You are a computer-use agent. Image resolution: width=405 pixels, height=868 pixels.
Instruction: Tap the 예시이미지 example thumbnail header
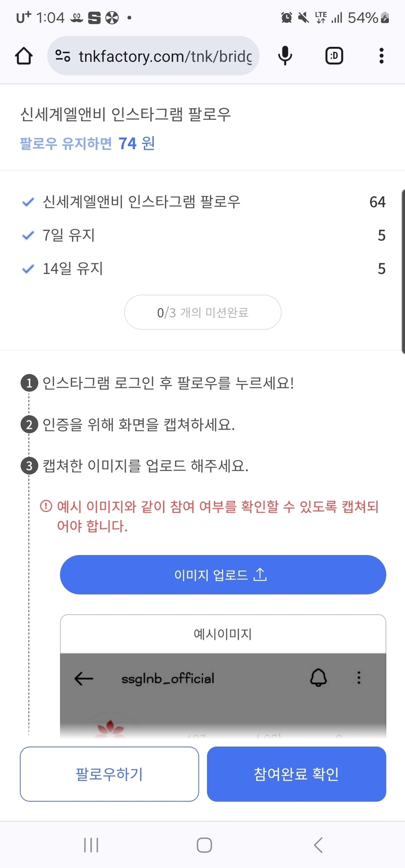pyautogui.click(x=223, y=634)
